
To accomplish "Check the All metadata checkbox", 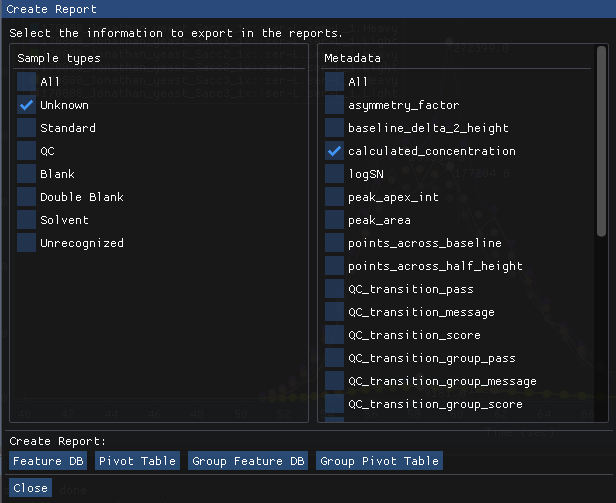I will tap(334, 82).
